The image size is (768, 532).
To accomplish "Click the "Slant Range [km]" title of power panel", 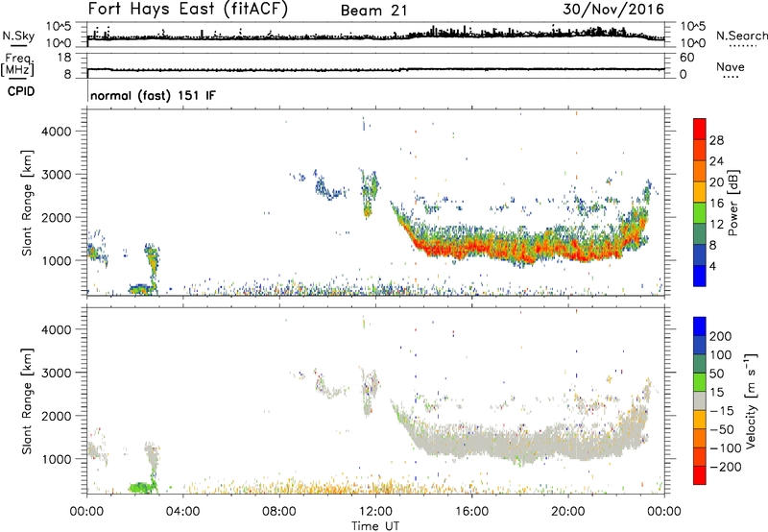I will tap(27, 203).
